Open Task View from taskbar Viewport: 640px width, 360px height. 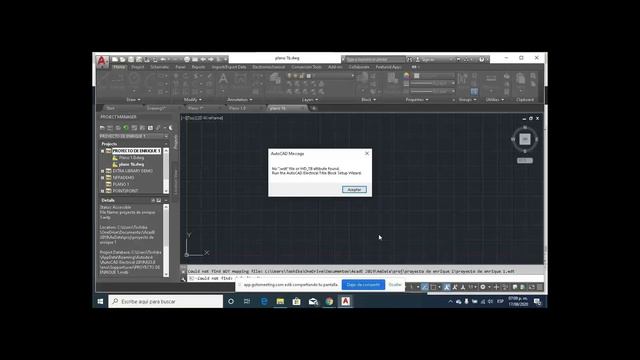pos(247,301)
